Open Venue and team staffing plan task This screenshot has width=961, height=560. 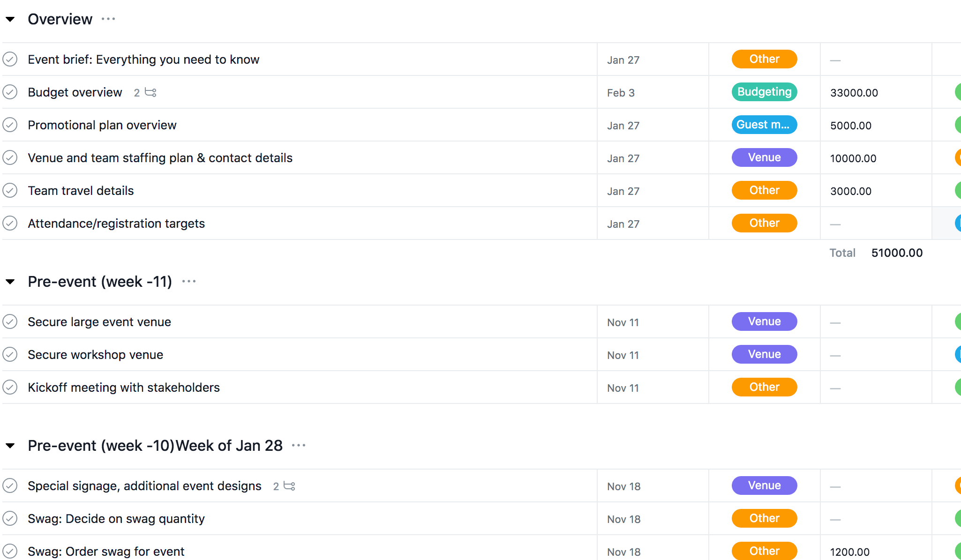pyautogui.click(x=160, y=158)
